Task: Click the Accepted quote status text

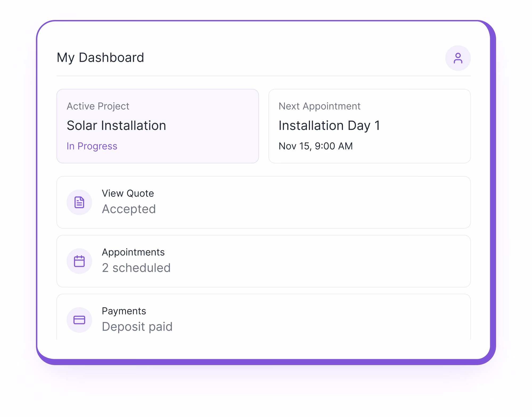Action: [129, 209]
